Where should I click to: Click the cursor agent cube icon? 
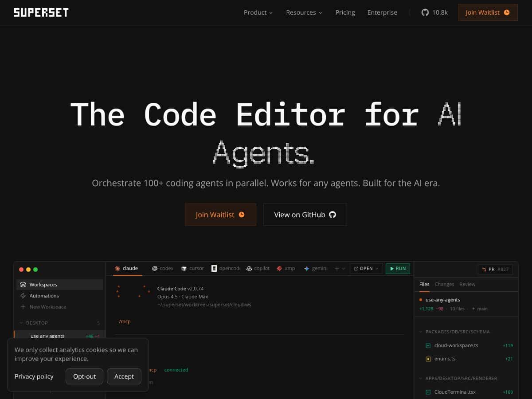(184, 268)
